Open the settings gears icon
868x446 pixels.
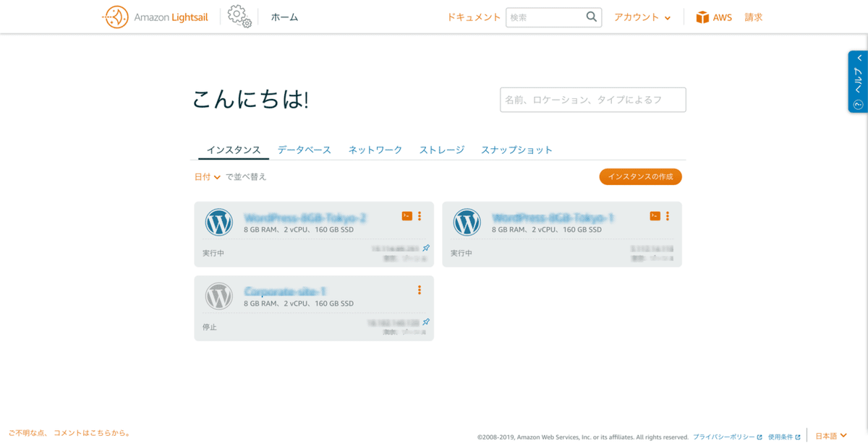click(x=239, y=17)
